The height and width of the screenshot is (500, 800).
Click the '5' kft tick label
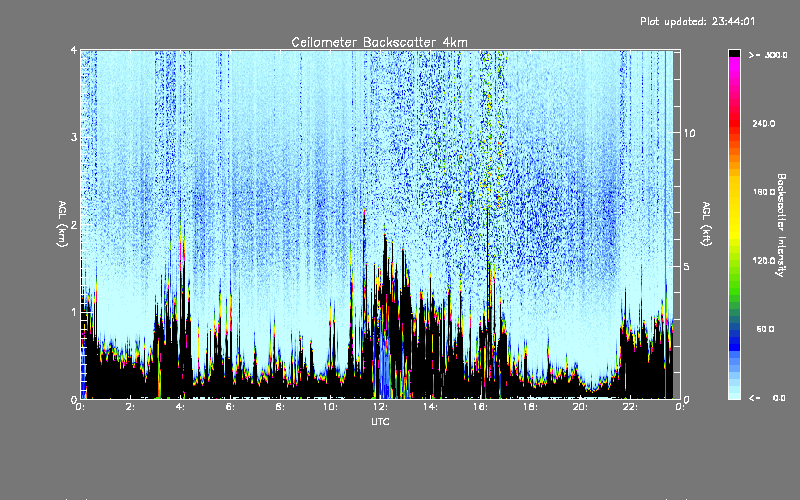[x=687, y=266]
